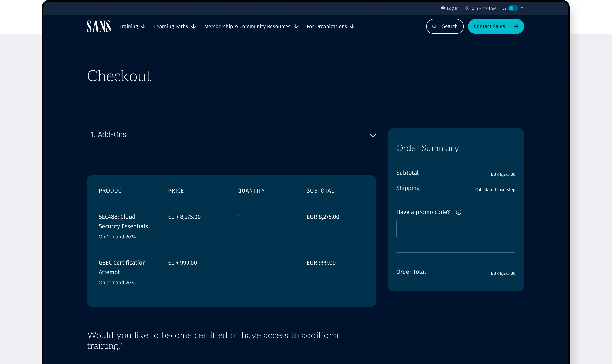Viewport: 612px width, 364px height.
Task: Click the Shipping label
Action: [408, 188]
